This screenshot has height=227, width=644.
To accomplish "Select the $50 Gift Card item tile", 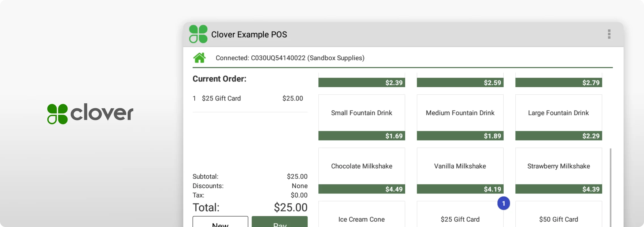I will coord(559,214).
